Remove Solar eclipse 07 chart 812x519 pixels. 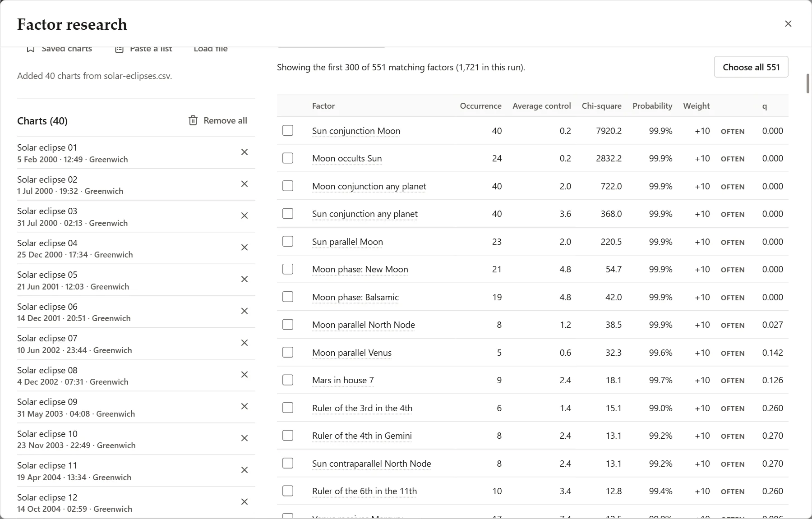(245, 343)
